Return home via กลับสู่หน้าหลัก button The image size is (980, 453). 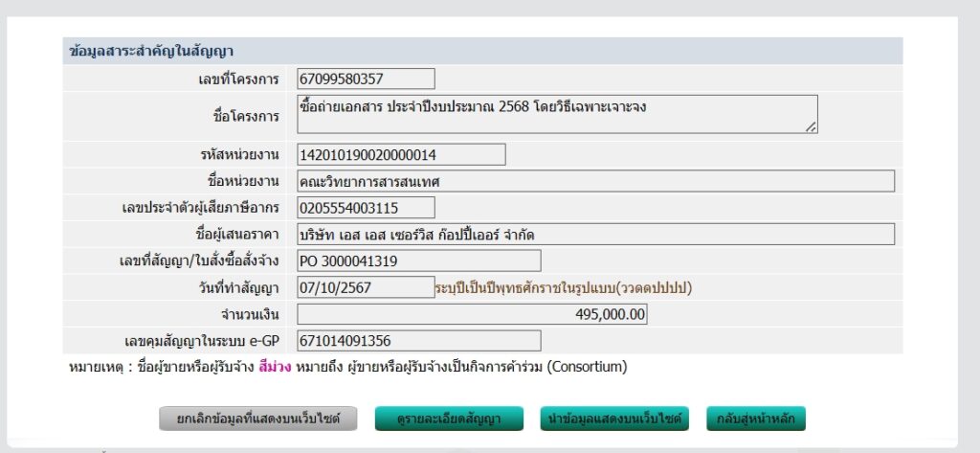tap(756, 419)
